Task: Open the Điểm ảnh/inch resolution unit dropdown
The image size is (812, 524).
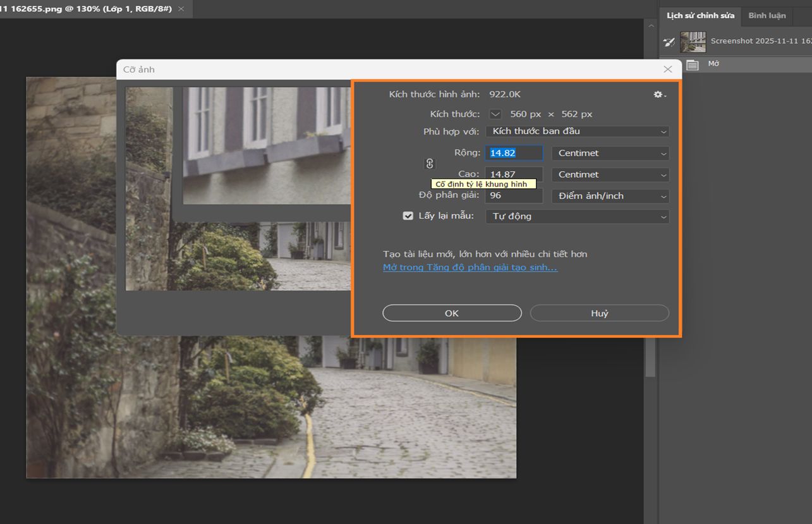Action: [610, 196]
